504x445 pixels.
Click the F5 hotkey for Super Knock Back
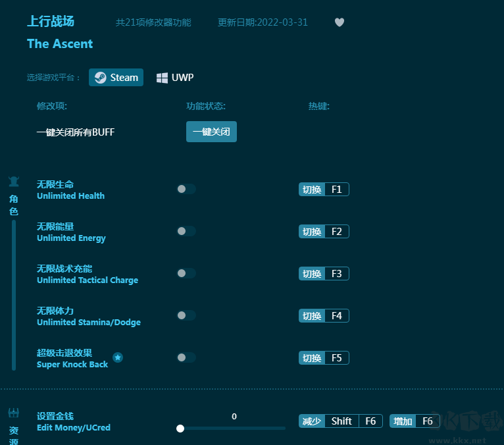pos(324,358)
